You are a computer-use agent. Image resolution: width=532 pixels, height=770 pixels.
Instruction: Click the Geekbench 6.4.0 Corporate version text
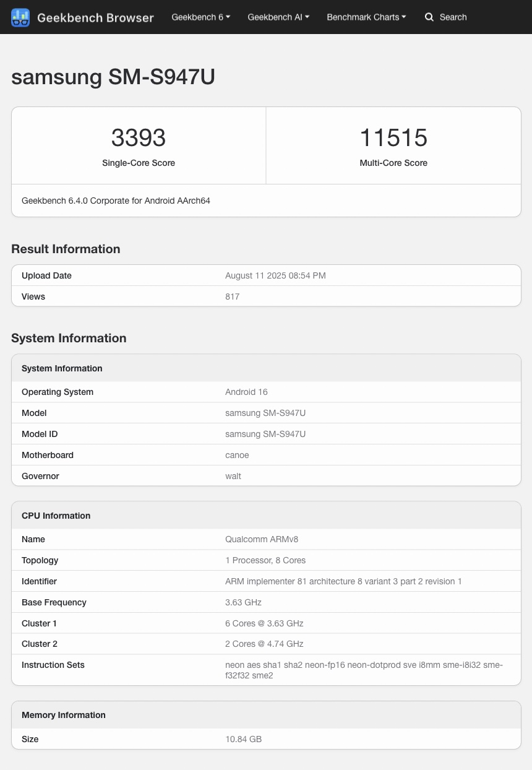click(116, 201)
